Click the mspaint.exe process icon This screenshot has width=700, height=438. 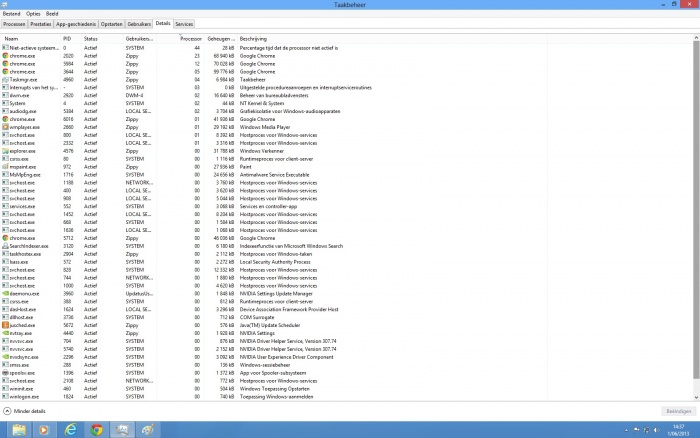pos(5,167)
